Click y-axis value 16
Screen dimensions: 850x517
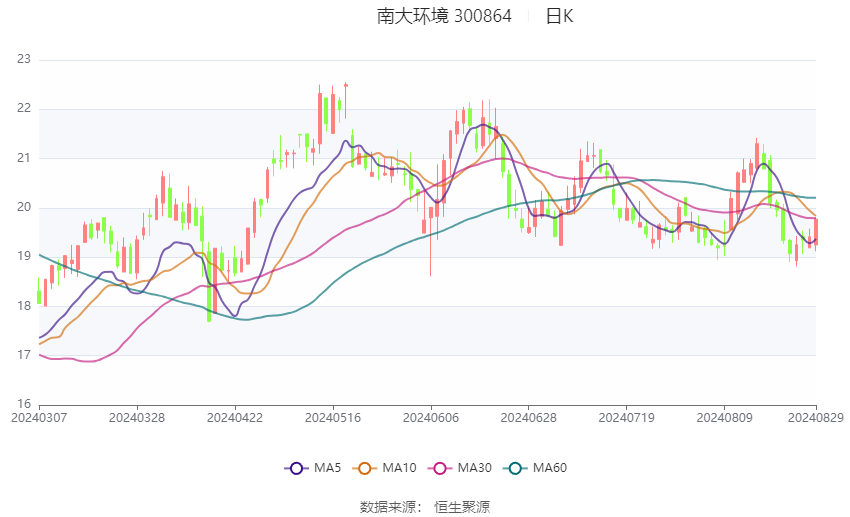coord(24,404)
